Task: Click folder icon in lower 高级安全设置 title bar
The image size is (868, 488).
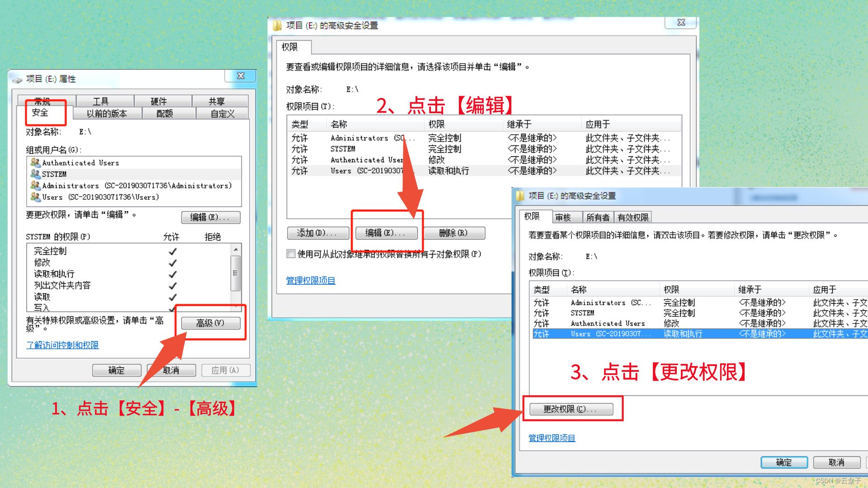Action: click(520, 196)
